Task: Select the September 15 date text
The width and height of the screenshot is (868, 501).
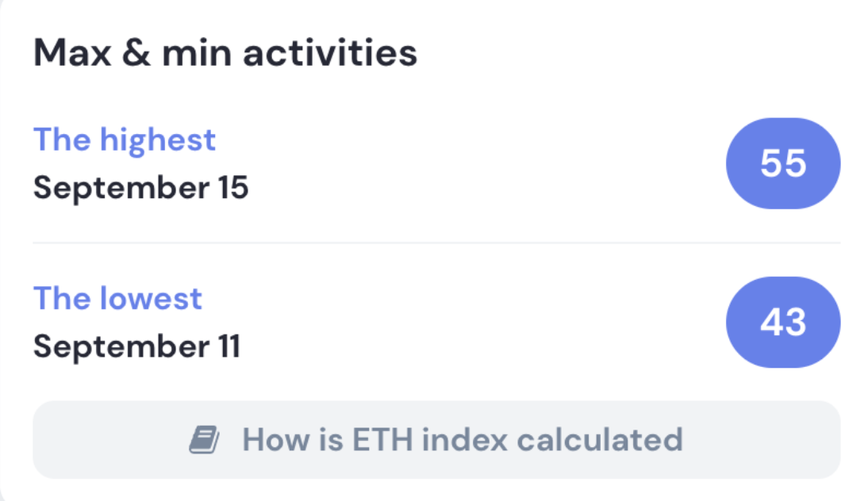Action: (140, 188)
